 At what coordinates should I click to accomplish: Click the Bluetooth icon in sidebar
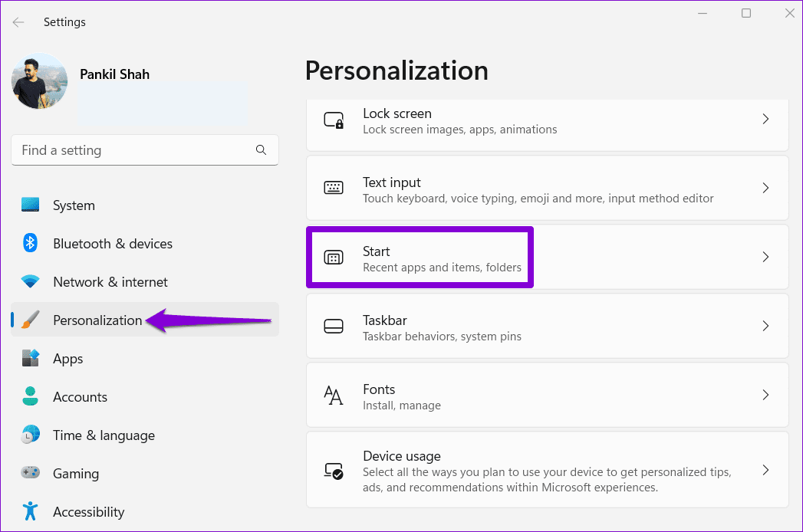coord(30,243)
